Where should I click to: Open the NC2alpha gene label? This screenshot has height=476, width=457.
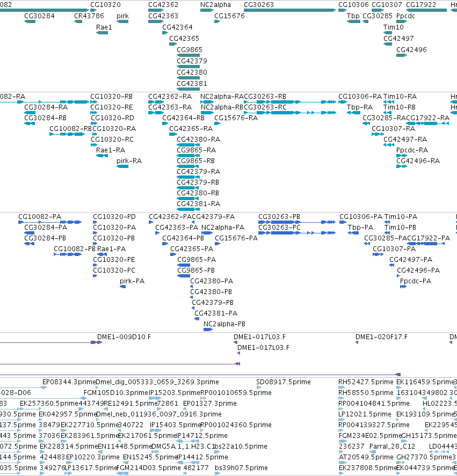click(215, 4)
